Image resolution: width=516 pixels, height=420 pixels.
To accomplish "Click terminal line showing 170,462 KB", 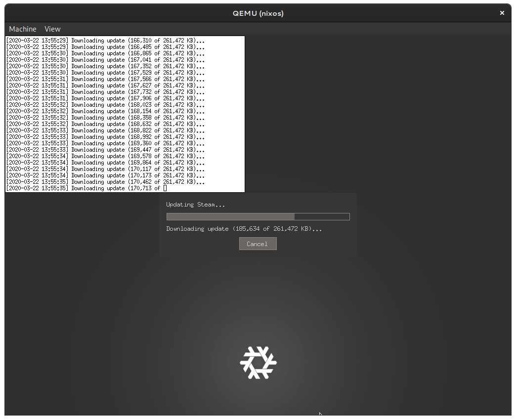I will (105, 181).
